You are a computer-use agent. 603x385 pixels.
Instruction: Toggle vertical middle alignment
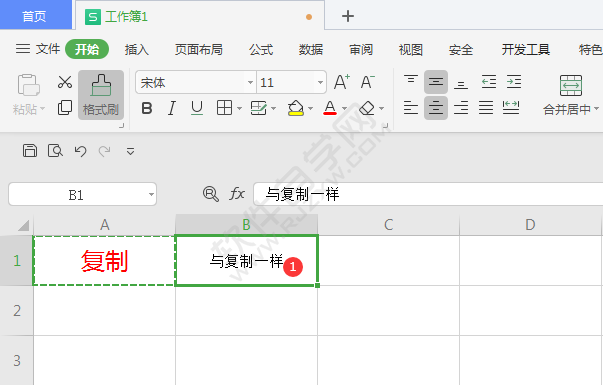click(x=436, y=82)
